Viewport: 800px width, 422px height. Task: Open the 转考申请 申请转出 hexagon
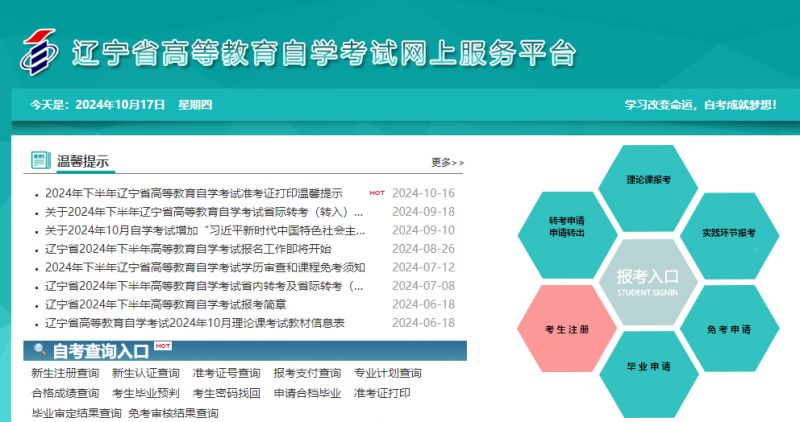[x=567, y=235]
